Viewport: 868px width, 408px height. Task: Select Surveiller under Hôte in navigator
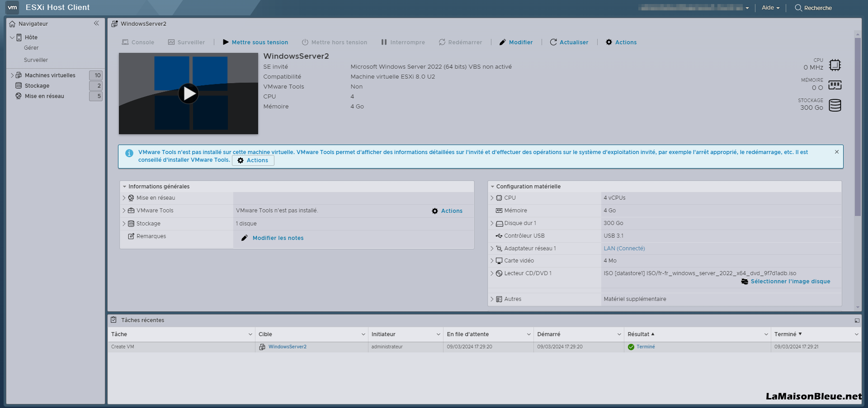click(x=36, y=60)
